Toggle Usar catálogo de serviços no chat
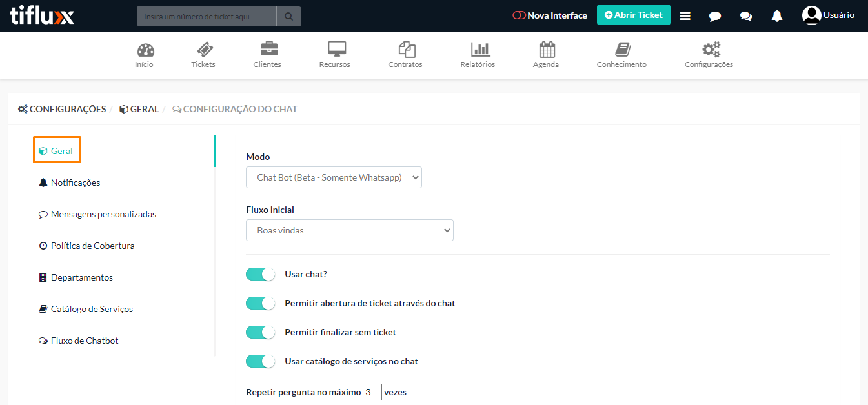Image resolution: width=868 pixels, height=405 pixels. (261, 361)
